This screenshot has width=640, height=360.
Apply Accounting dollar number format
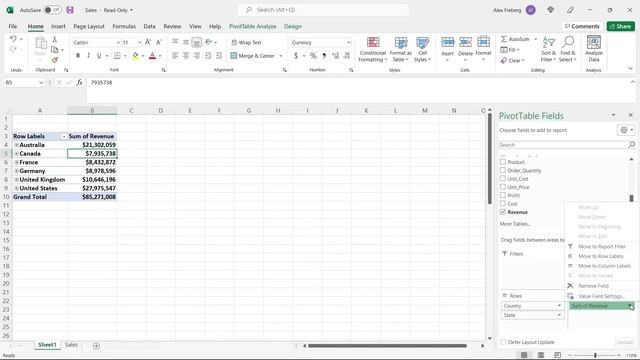[296, 56]
